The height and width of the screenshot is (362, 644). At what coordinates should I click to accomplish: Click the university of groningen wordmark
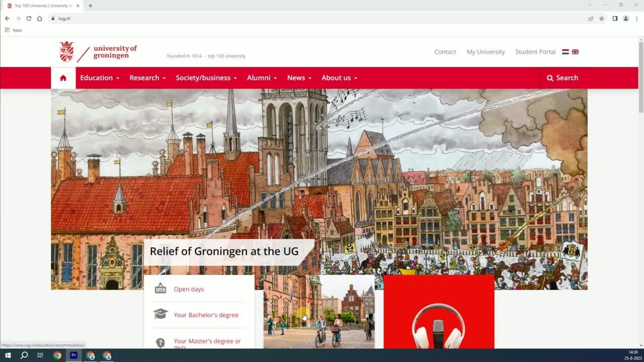coord(115,52)
